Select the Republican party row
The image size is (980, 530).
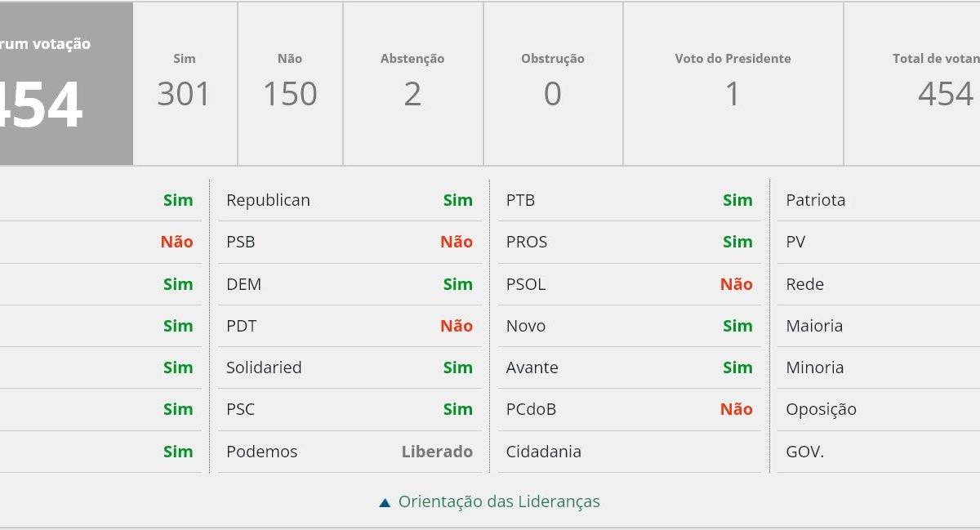pos(349,200)
